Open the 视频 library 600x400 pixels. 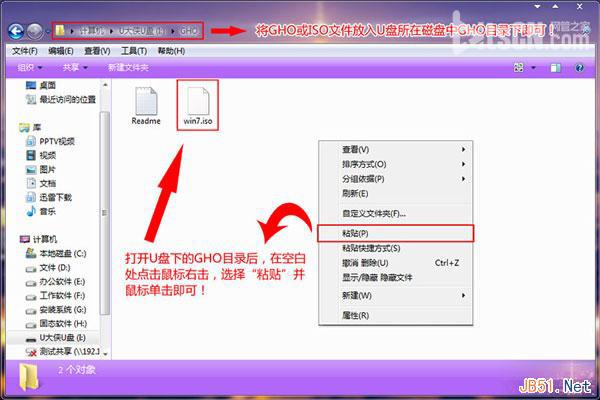[x=41, y=155]
